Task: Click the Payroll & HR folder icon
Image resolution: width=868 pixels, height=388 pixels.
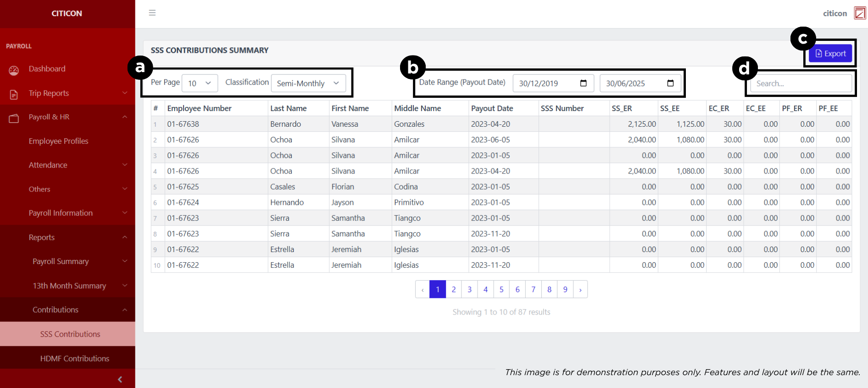Action: (x=14, y=118)
